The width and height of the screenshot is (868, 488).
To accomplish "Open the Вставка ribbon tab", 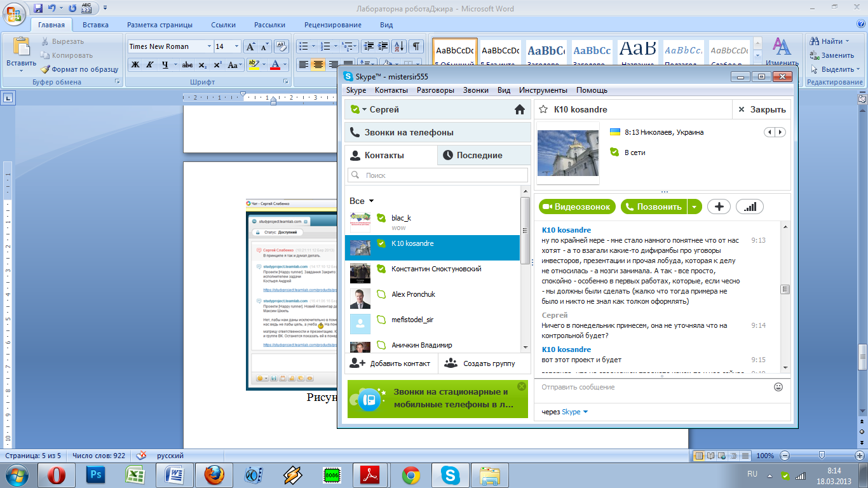I will pyautogui.click(x=95, y=25).
